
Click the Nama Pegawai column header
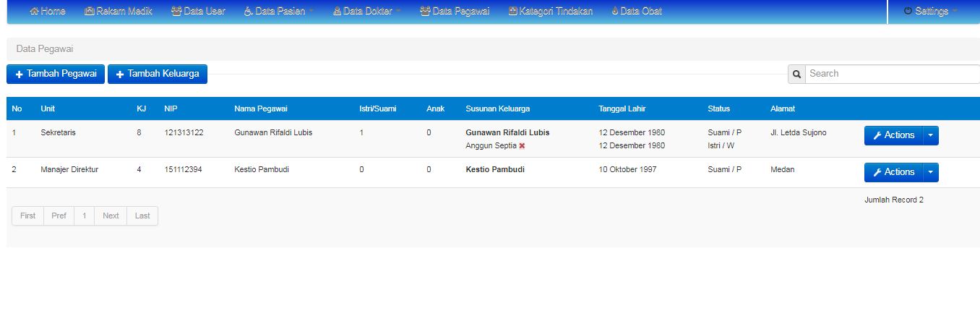coord(261,108)
